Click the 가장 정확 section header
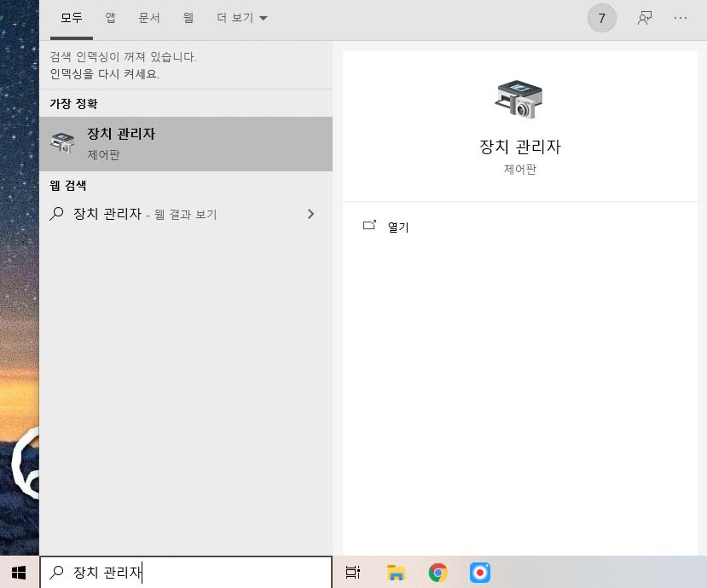This screenshot has width=707, height=588. (x=73, y=104)
